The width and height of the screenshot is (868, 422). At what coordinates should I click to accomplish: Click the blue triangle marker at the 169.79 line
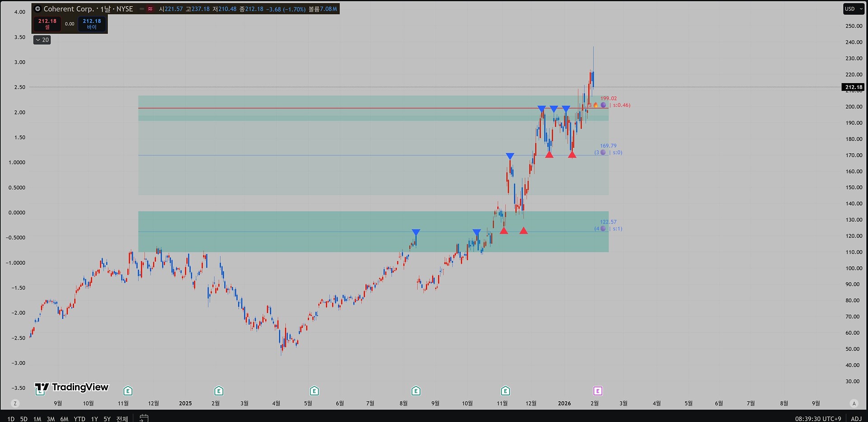510,156
